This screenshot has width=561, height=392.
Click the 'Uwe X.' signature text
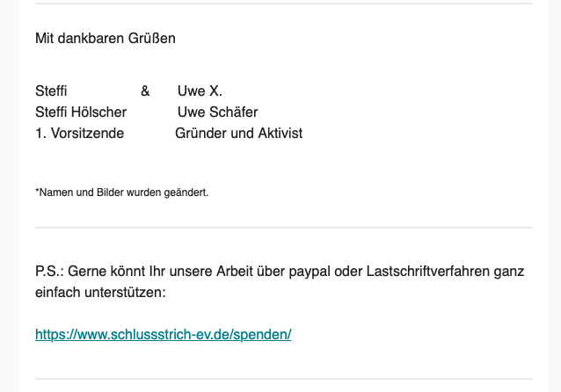[x=200, y=91]
